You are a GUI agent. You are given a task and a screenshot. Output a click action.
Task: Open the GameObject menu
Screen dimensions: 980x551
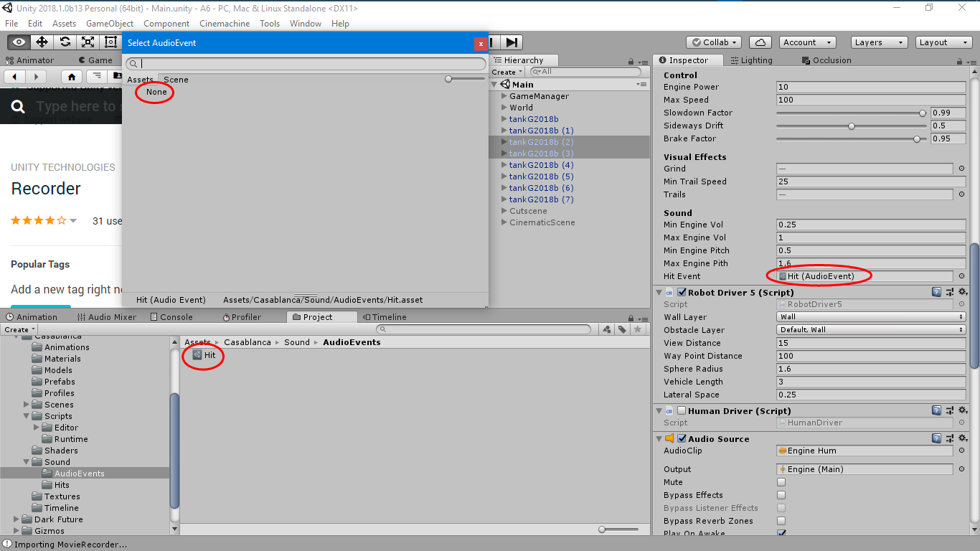(x=110, y=23)
